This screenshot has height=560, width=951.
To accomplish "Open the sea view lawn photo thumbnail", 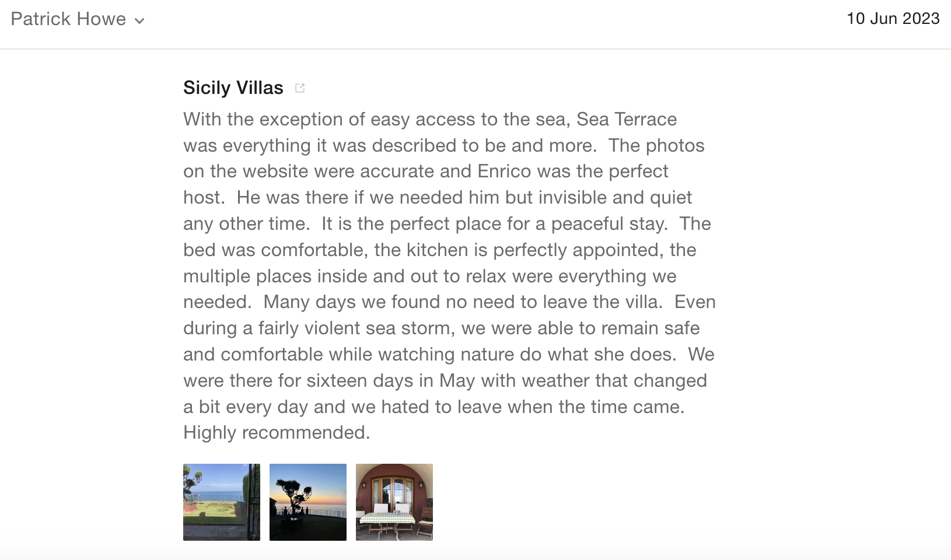I will coord(222,502).
